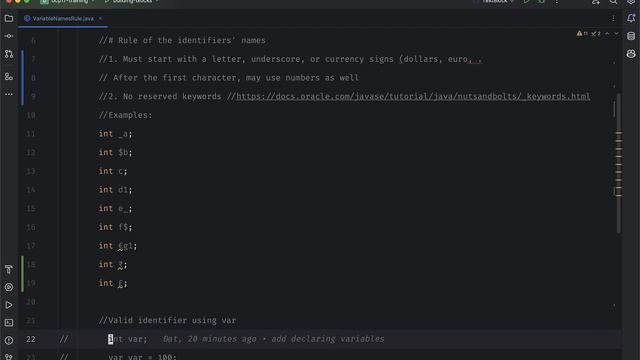Open the Run tool window
640x360 pixels.
9,305
